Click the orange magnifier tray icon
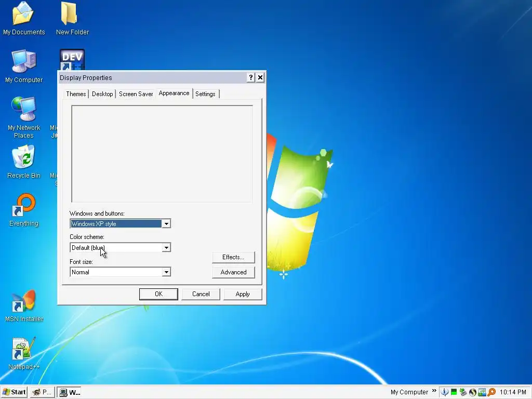This screenshot has height=399, width=532. pos(491,392)
